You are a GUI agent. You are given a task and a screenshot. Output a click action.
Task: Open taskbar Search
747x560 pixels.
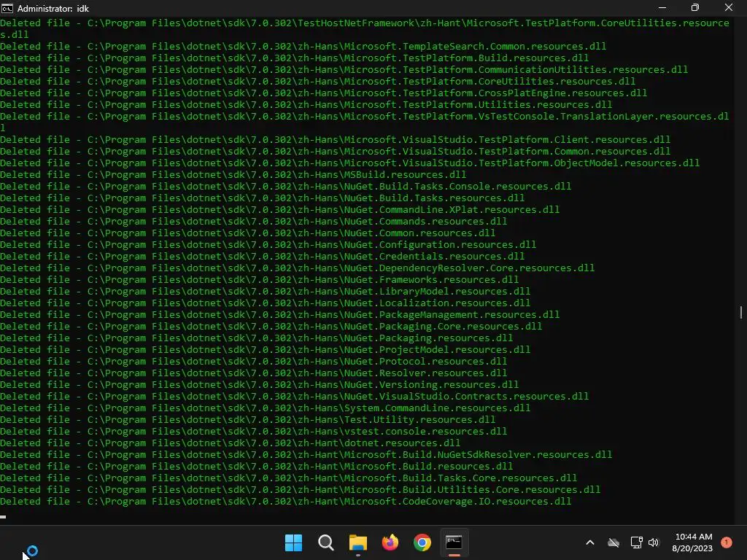point(326,542)
